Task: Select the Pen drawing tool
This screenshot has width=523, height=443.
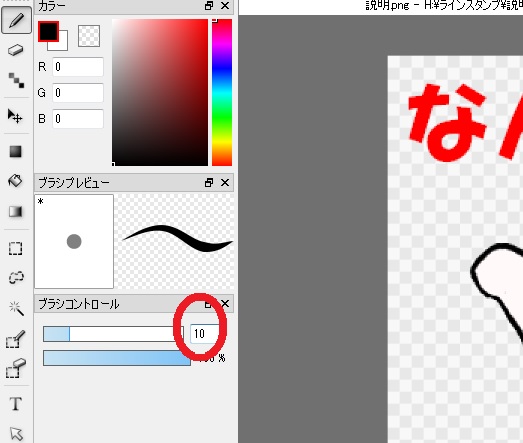Action: [16, 20]
